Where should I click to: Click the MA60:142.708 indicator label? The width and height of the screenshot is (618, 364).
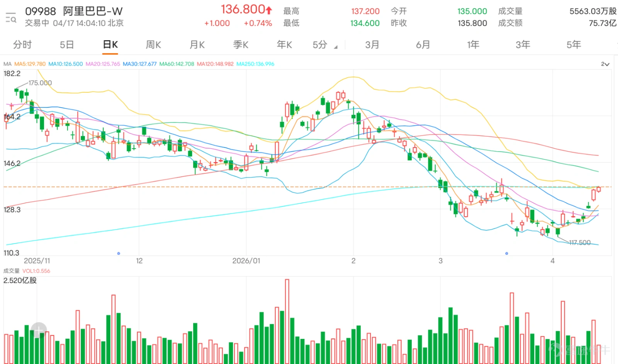point(177,64)
